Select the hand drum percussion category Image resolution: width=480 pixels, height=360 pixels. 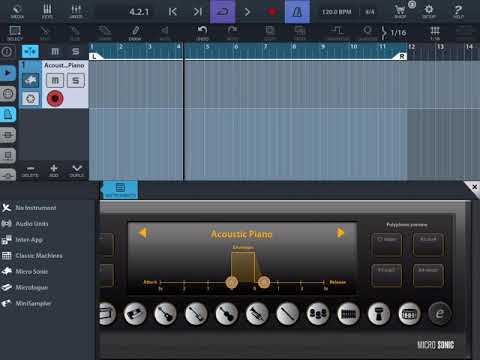click(379, 313)
